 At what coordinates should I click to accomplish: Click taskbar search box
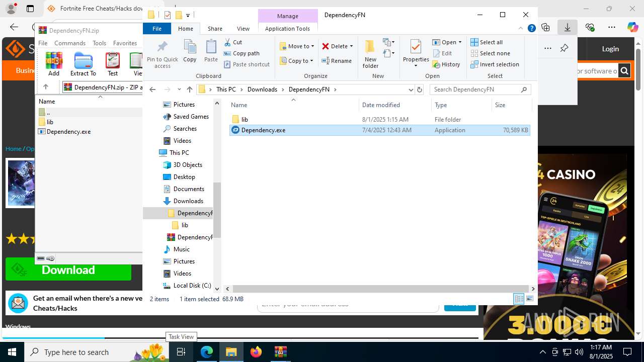[x=97, y=352]
